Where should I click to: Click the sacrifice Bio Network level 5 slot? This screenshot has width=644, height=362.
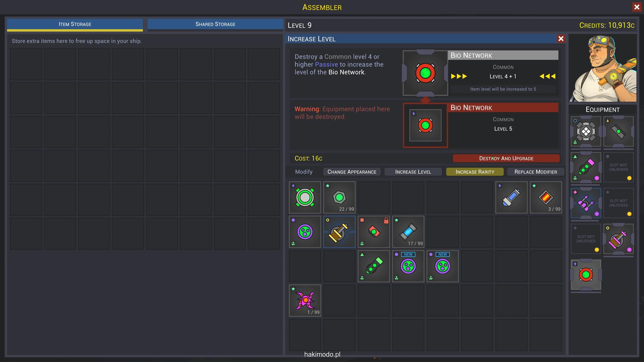coord(425,125)
